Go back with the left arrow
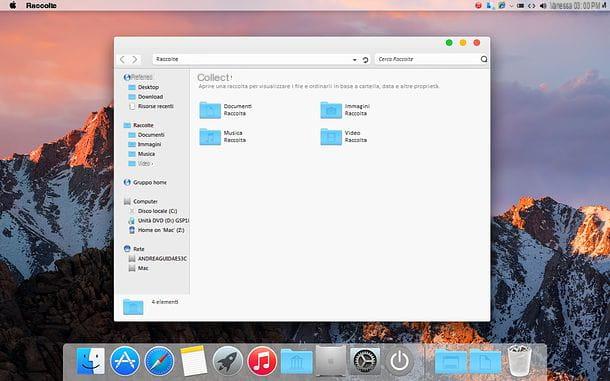The height and width of the screenshot is (381, 610). (123, 59)
